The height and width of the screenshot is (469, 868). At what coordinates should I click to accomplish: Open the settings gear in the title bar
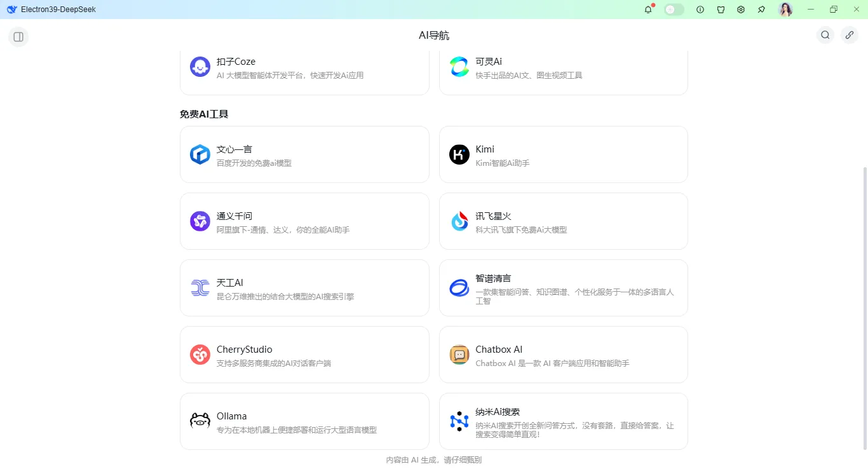(740, 9)
